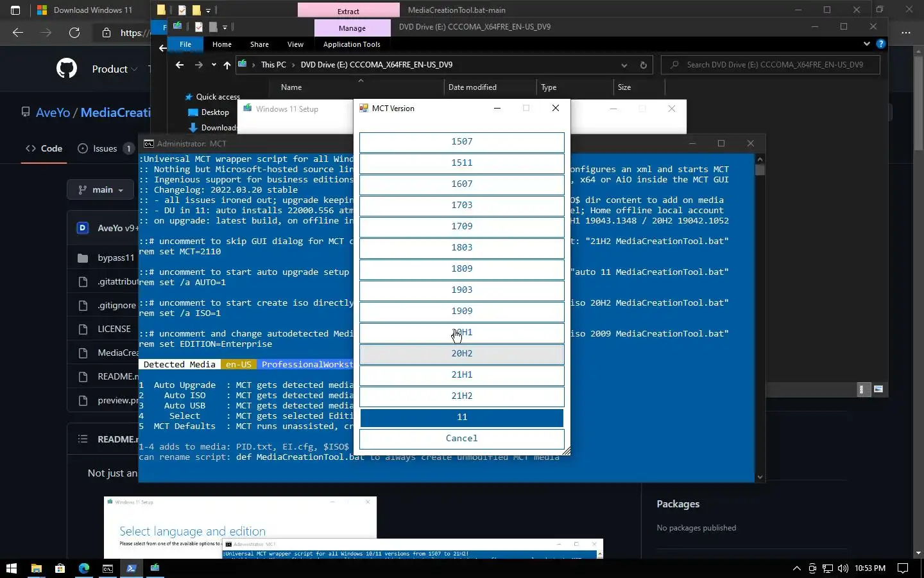Select the 21H2 version button
Image resolution: width=924 pixels, height=578 pixels.
click(x=461, y=396)
